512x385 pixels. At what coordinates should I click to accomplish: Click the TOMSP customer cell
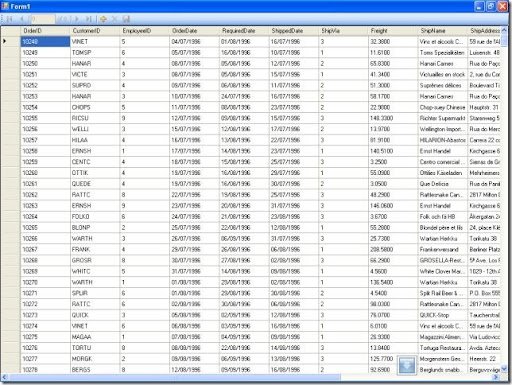[x=95, y=52]
